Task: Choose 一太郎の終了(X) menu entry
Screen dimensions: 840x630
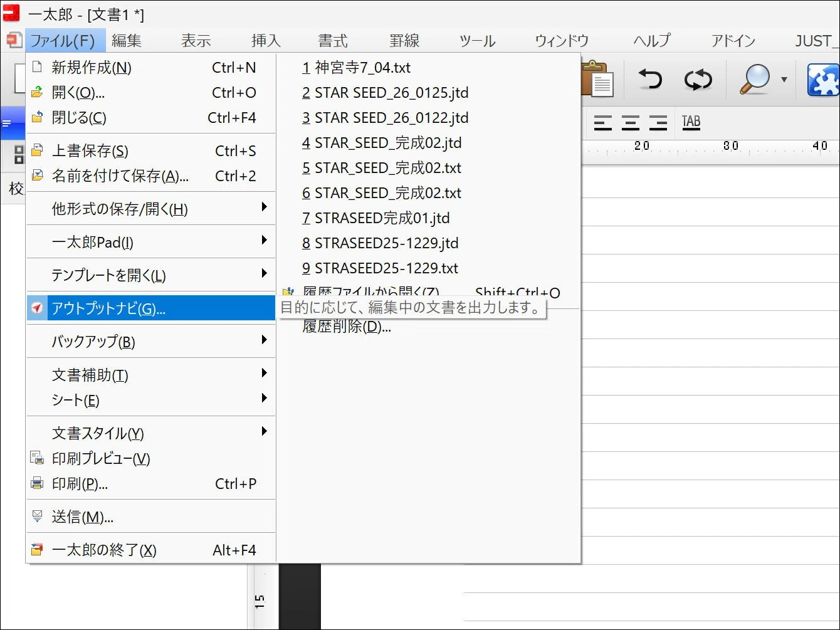Action: (x=151, y=550)
